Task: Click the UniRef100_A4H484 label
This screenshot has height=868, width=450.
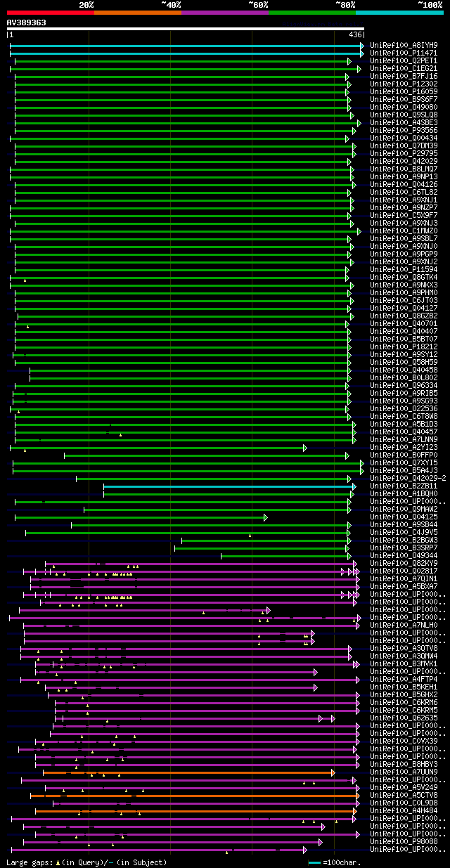Action: tap(405, 810)
